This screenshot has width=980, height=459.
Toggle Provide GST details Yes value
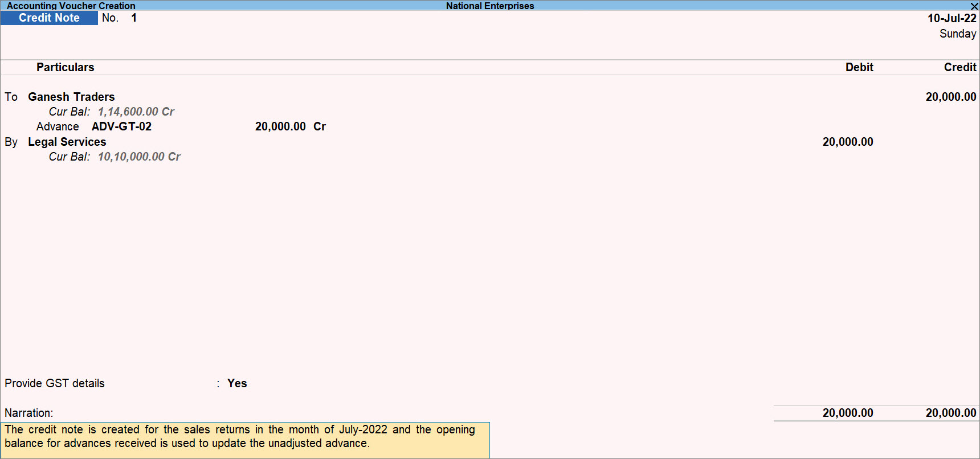coord(237,383)
